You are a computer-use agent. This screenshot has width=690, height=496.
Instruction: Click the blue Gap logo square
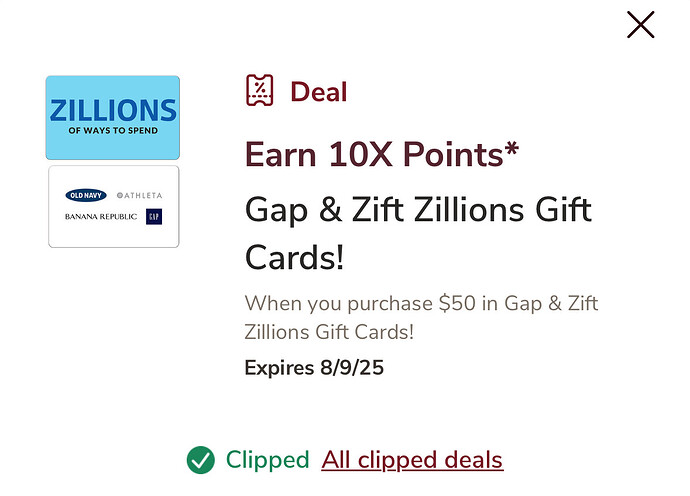click(154, 217)
